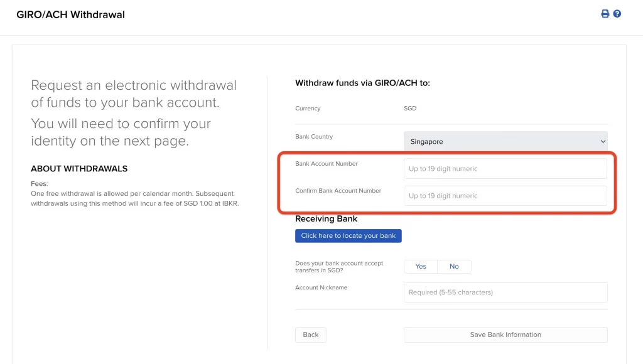
Task: Open the Singapore country selector chevron
Action: click(601, 141)
